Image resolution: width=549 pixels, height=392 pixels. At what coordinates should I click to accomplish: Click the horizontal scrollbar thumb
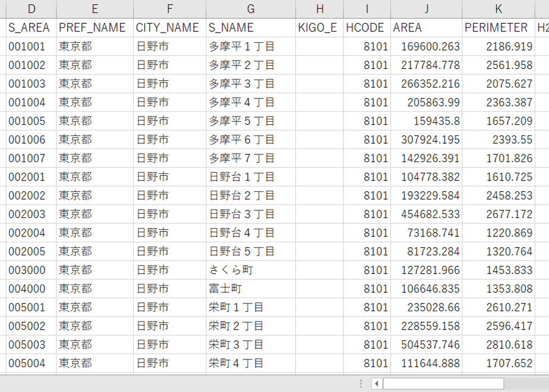443,384
